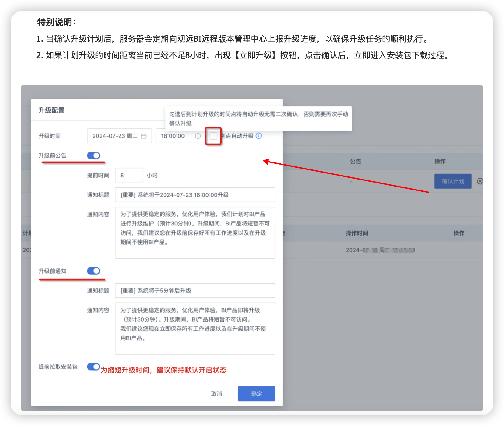Toggle the 升级前通知 switch
The width and height of the screenshot is (504, 426).
pos(94,271)
